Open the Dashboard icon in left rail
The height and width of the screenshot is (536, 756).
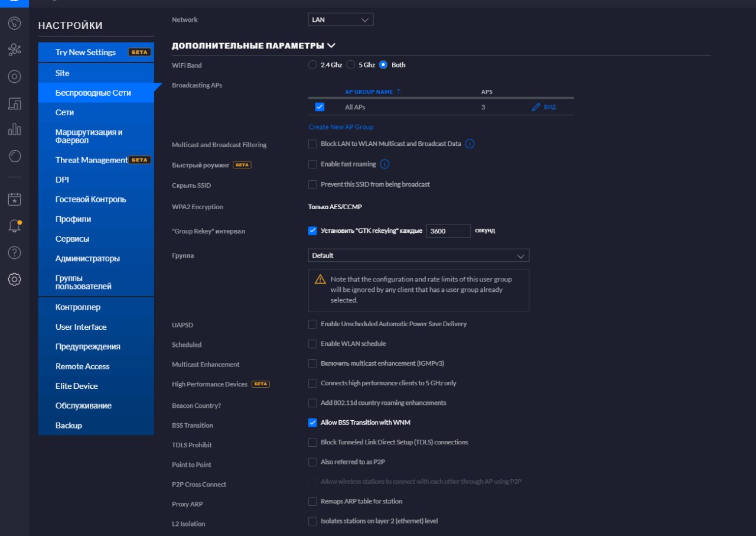(15, 24)
